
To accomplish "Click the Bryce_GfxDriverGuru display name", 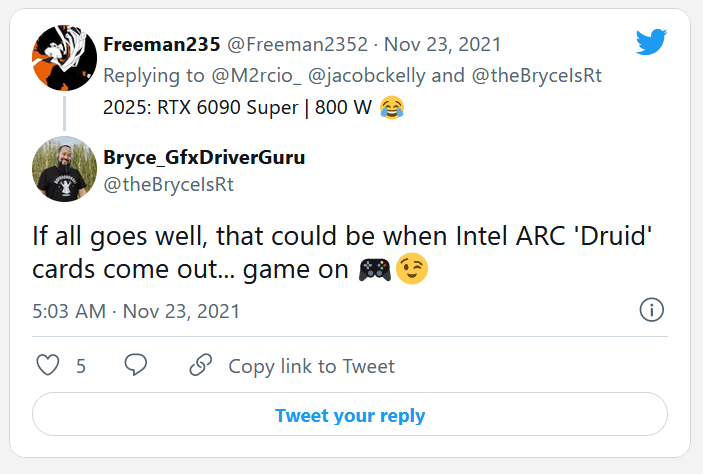I will click(x=203, y=158).
